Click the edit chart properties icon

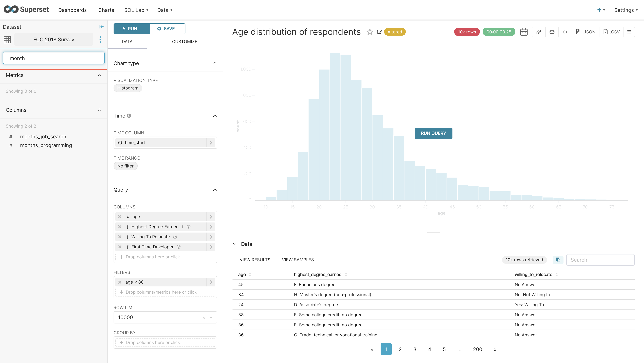[x=379, y=32]
